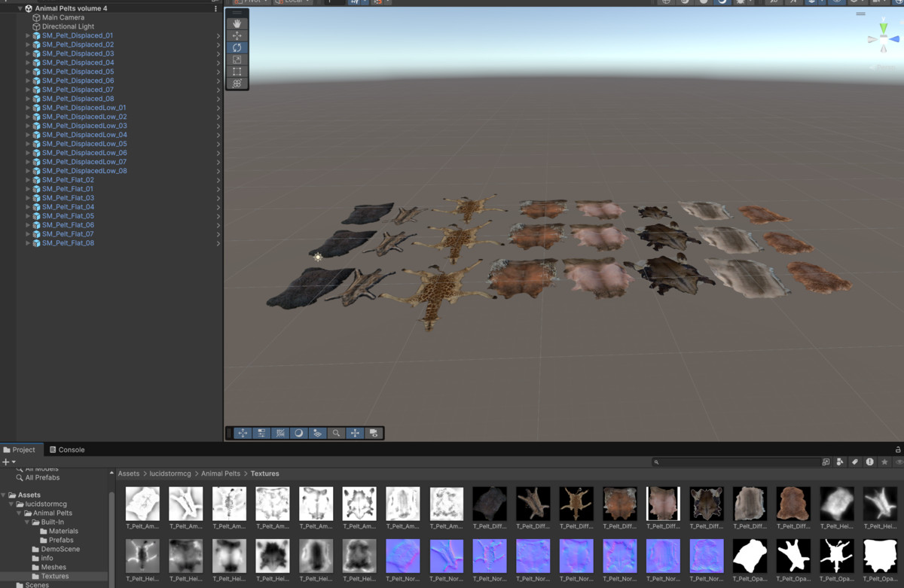Click the Meshes folder icon in project tree
Screen dimensions: 904x588
coord(35,567)
